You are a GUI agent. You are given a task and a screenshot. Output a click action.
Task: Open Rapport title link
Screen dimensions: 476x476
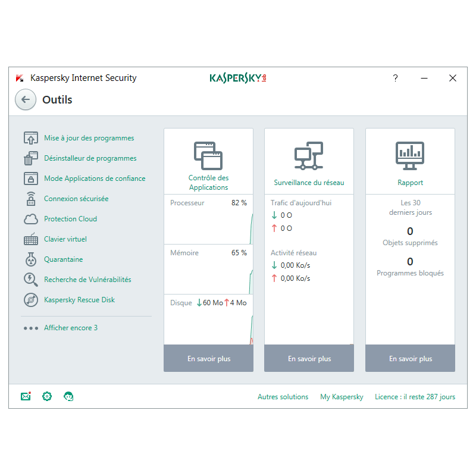[410, 183]
